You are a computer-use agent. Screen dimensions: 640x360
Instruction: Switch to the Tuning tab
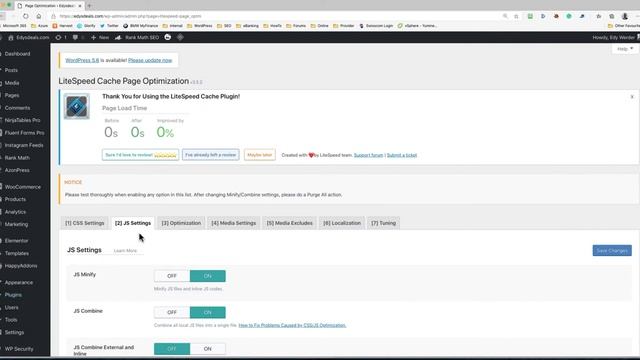(x=384, y=223)
